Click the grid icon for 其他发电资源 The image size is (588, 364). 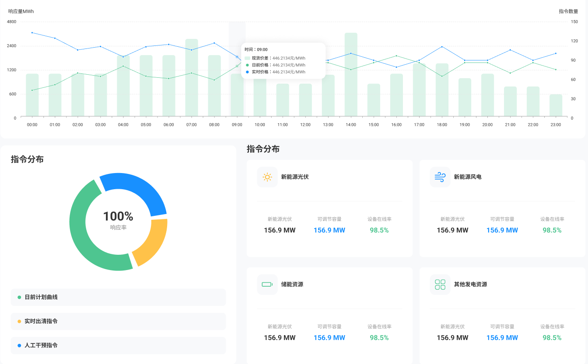(440, 284)
